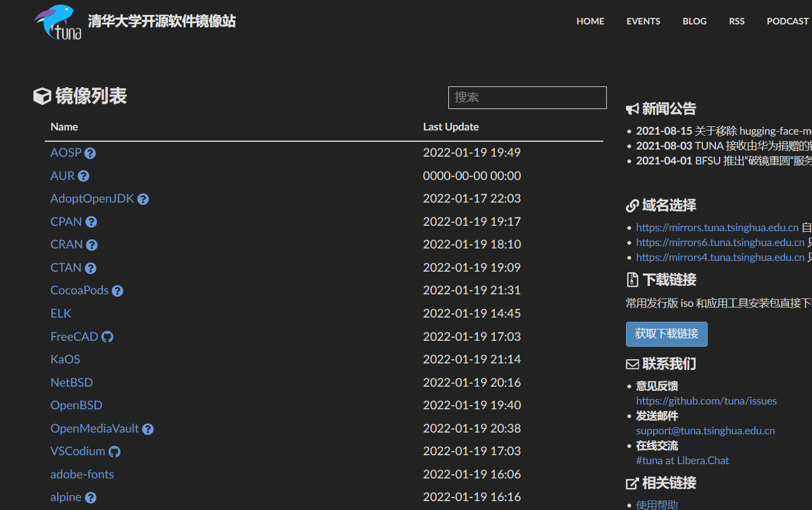The image size is (812, 510).
Task: Open the CPAN help question mark
Action: [x=91, y=222]
